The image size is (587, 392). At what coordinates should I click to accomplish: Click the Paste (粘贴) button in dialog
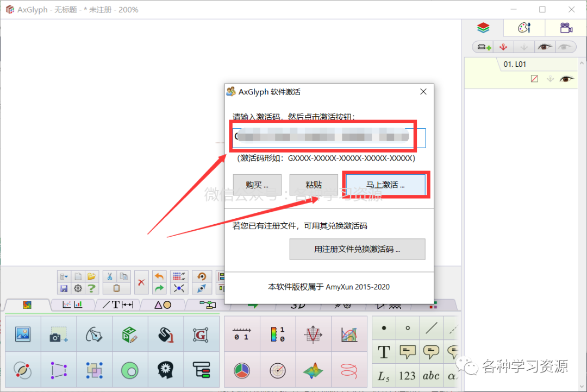[x=314, y=185]
